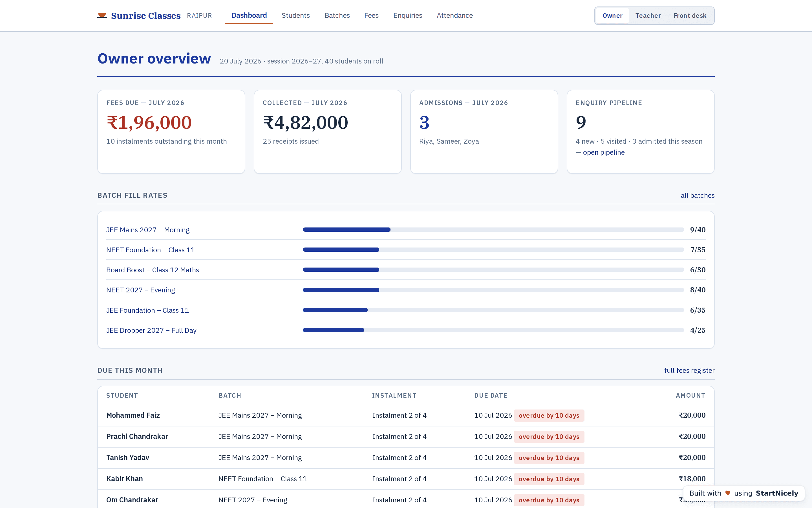Open JEE Foundation – Class 11 batch
The height and width of the screenshot is (508, 812).
[147, 310]
